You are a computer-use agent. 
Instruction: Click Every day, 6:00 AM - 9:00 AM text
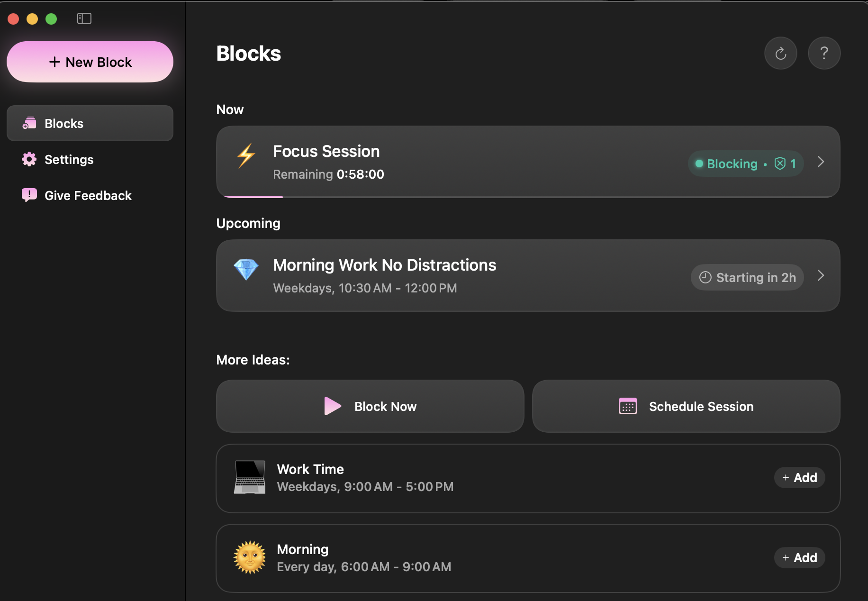(x=364, y=567)
